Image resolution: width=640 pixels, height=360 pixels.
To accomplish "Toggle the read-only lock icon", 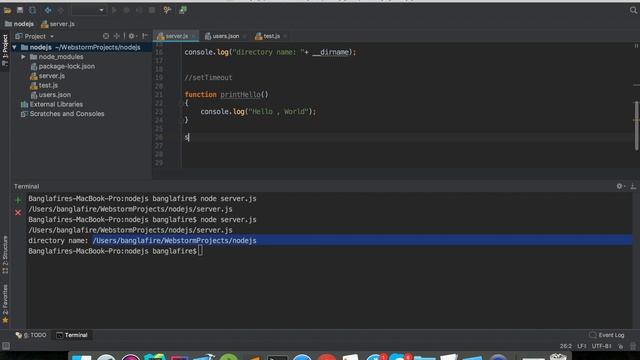I will [x=620, y=346].
